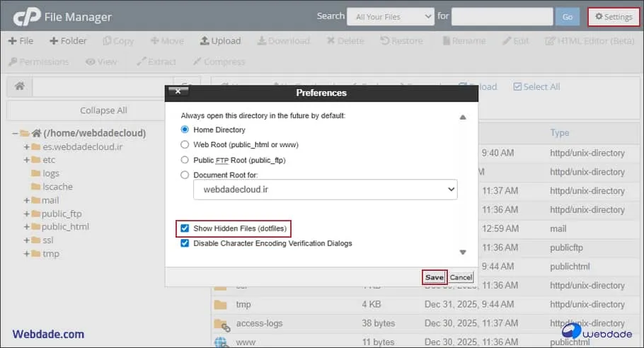Toggle Show Hidden Files (dotfiles) checkbox
Screen dimensions: 644x348
click(x=185, y=228)
